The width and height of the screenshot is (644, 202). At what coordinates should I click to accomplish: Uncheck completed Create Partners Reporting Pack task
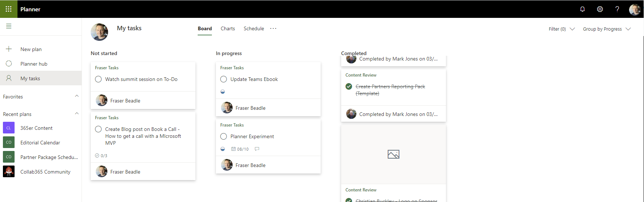point(349,86)
